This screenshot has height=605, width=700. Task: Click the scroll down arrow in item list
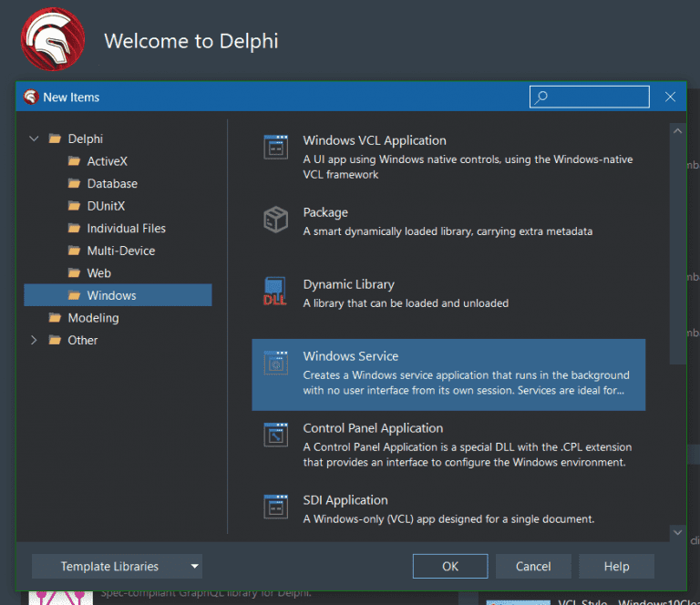[x=678, y=532]
